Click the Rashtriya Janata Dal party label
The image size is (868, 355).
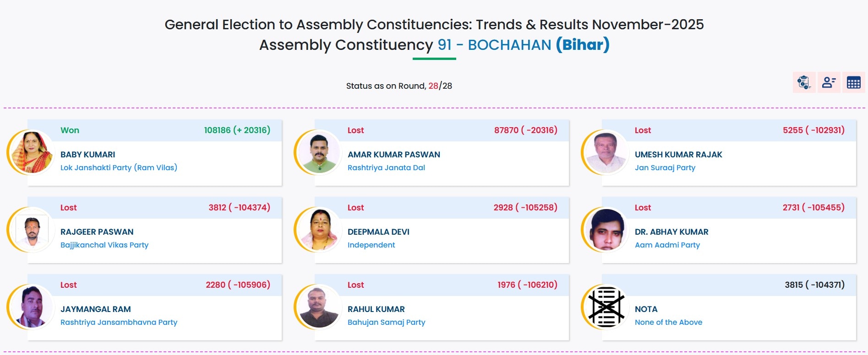[x=386, y=167]
